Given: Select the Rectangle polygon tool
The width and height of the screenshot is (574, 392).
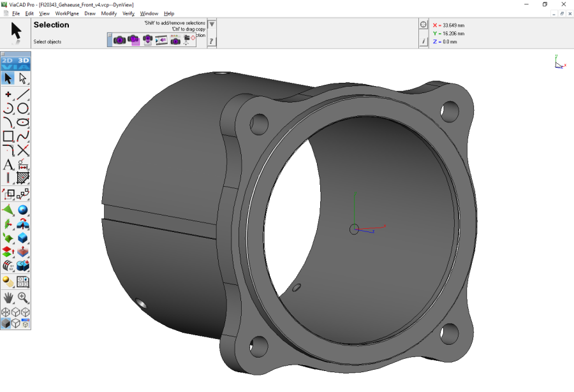Looking at the screenshot, I should (8, 136).
